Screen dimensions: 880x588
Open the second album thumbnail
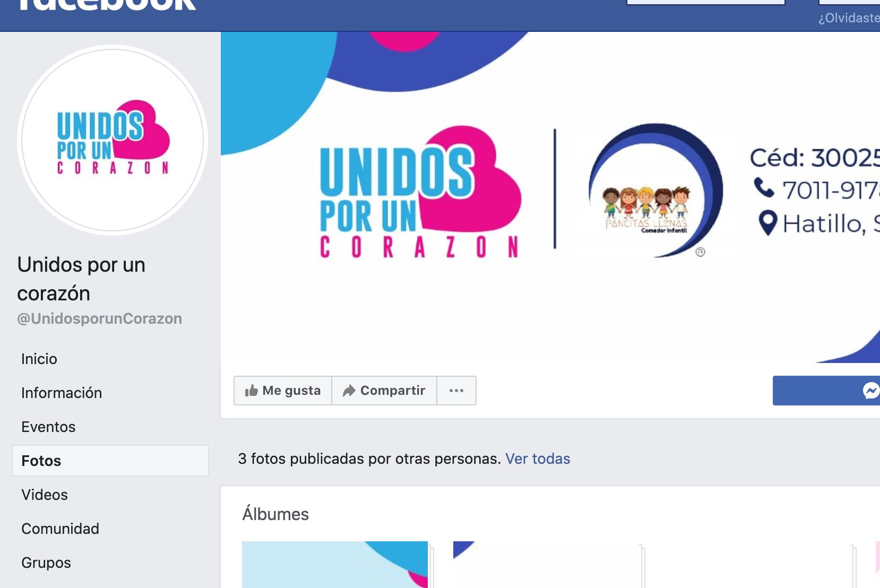click(546, 565)
